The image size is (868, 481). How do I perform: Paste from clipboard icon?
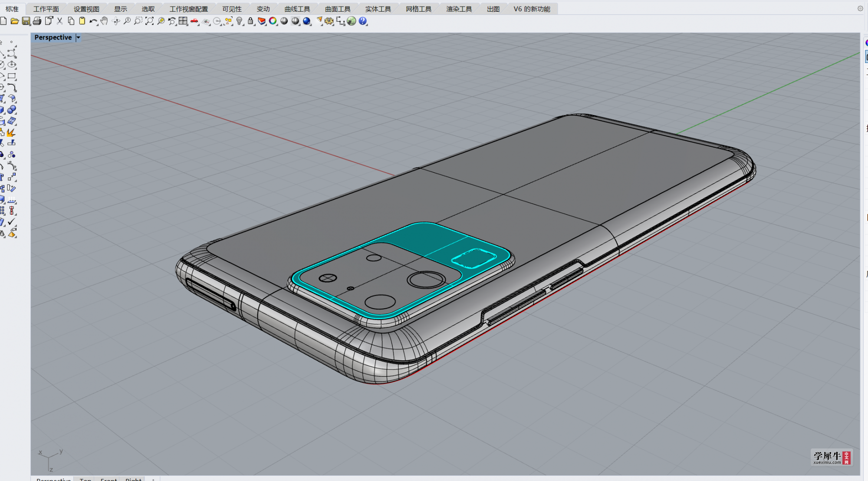[82, 21]
